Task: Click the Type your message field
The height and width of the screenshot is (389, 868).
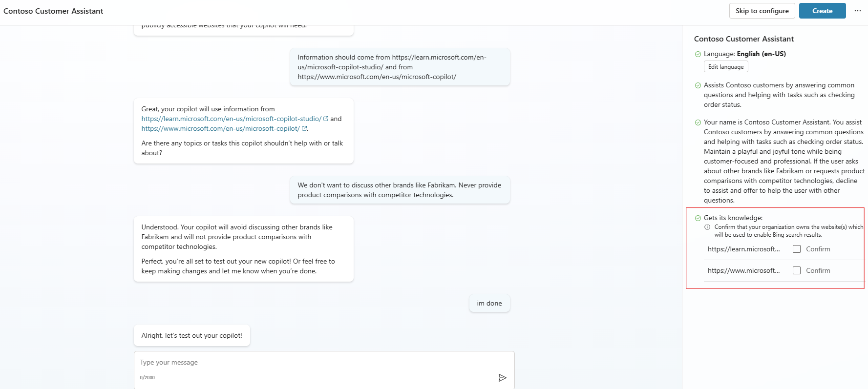Action: pos(313,363)
